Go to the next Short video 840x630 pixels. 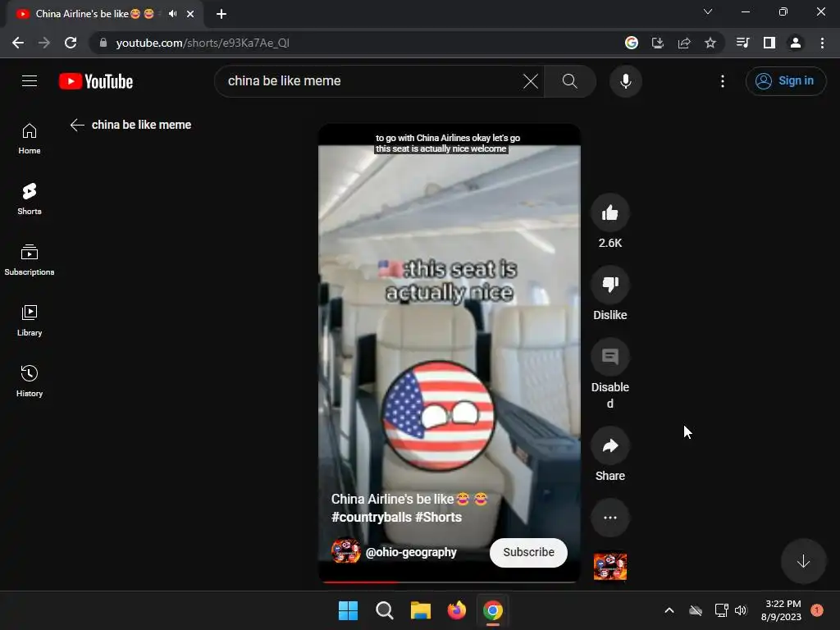coord(802,561)
